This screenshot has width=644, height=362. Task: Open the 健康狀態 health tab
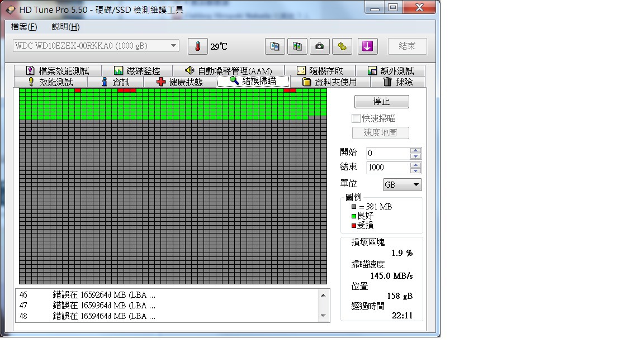click(x=180, y=82)
